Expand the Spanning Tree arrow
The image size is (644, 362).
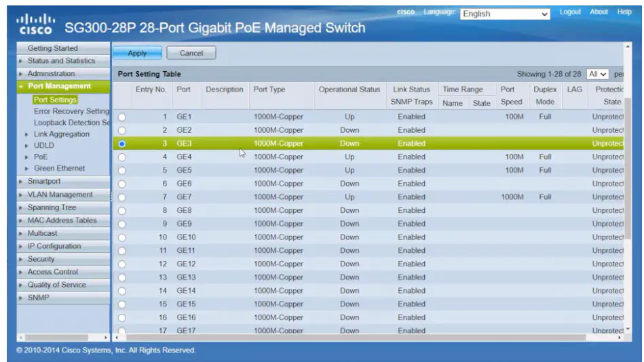pos(21,207)
